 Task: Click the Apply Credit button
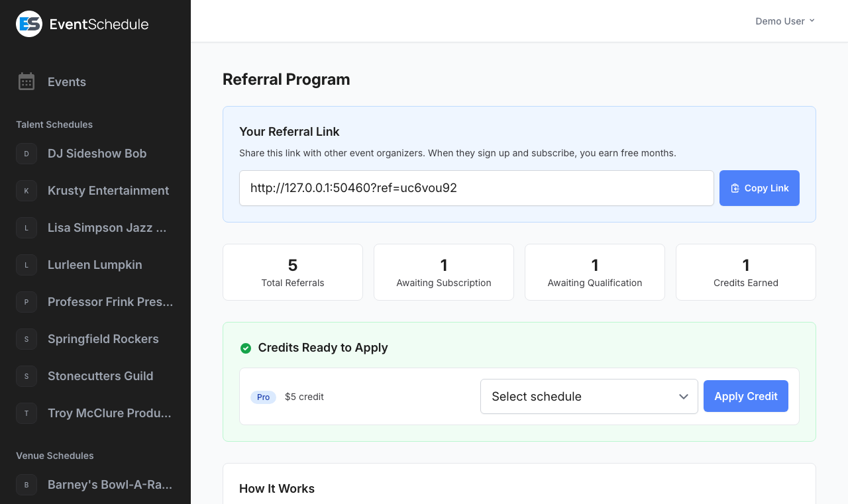(x=745, y=396)
